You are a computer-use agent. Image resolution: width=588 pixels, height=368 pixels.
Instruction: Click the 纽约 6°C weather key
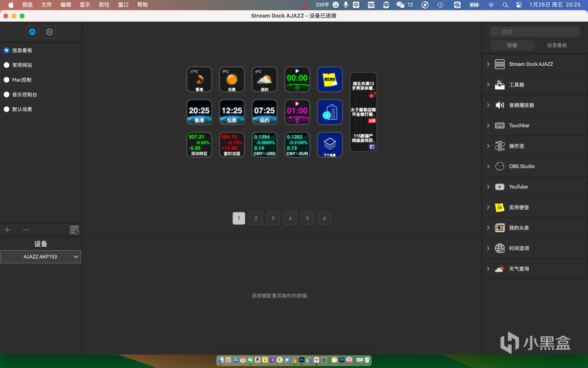click(x=265, y=80)
